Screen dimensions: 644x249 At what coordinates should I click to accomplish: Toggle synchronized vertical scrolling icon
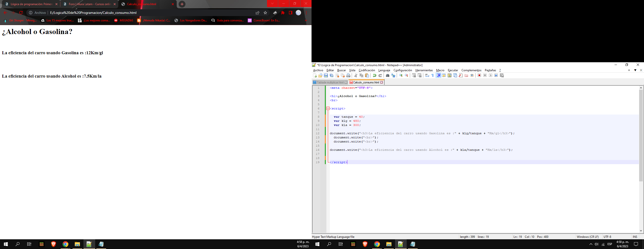pos(414,75)
